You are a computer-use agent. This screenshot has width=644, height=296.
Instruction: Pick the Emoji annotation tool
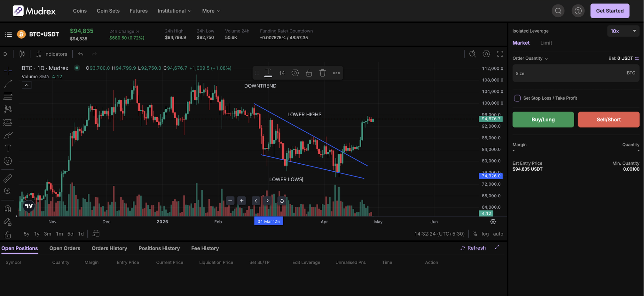(x=8, y=161)
